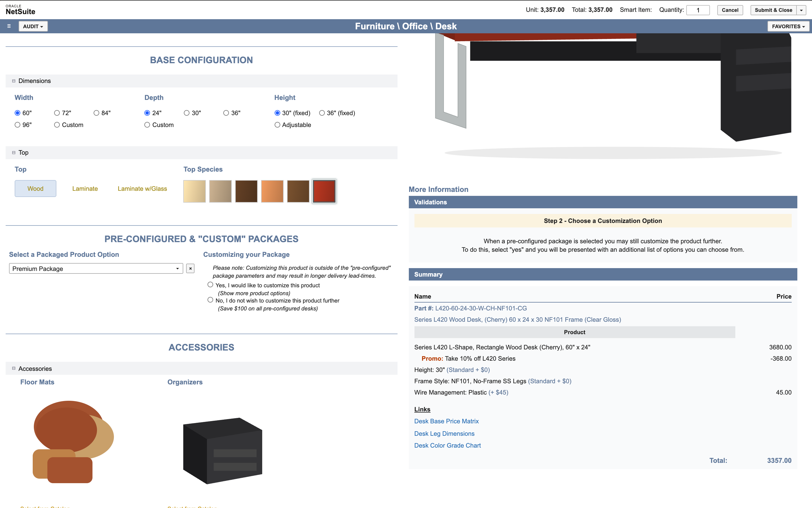
Task: Click the Floor Mats thumbnail image
Action: pos(74,442)
